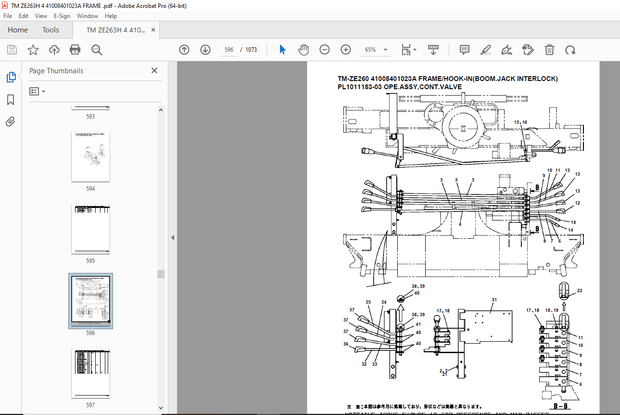Screen dimensions: 620x415
Task: Click the Save file icon
Action: (x=12, y=50)
